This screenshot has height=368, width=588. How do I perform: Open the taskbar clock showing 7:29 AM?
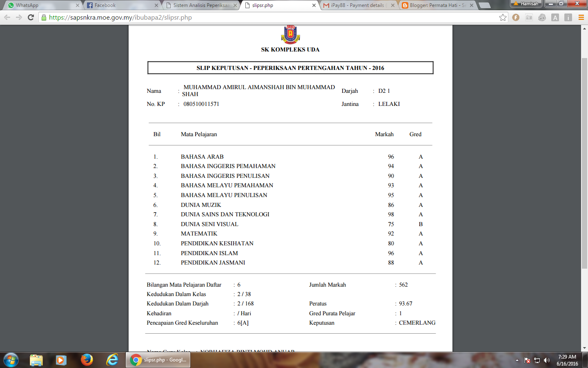coord(567,360)
